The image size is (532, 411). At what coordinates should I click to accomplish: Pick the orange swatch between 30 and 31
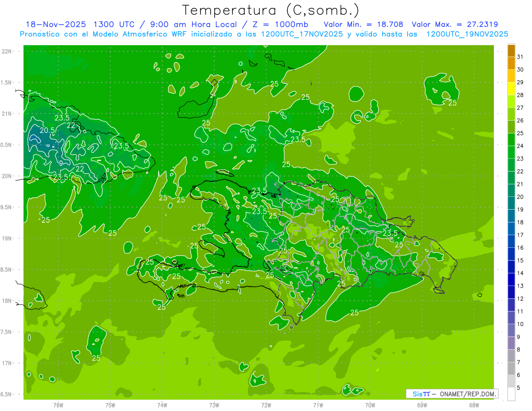pos(512,63)
